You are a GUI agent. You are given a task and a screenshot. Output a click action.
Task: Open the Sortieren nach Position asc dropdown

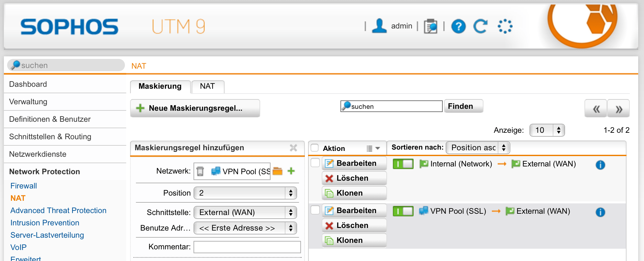(478, 148)
